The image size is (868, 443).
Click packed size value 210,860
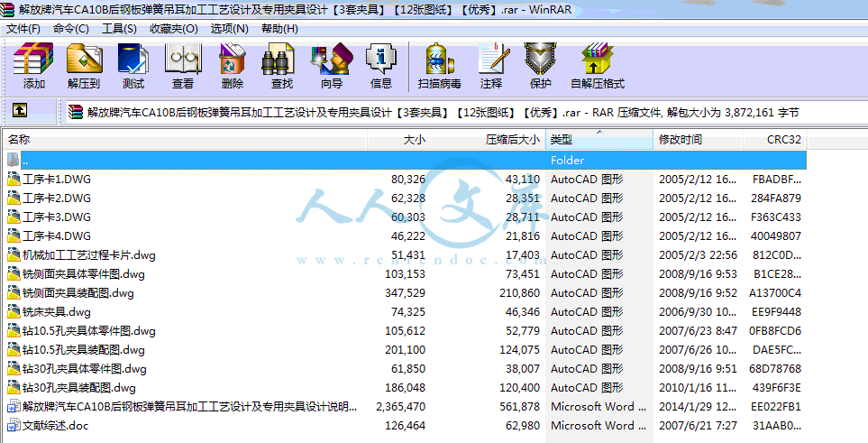[x=519, y=292]
